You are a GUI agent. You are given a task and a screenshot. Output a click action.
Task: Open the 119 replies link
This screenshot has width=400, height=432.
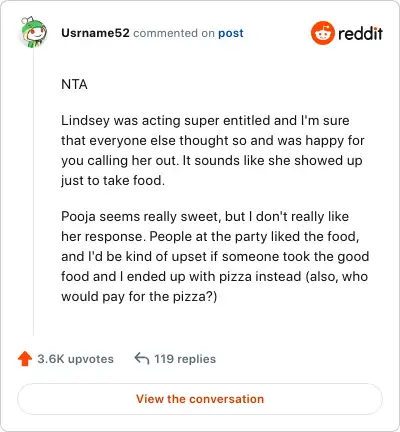[x=185, y=359]
